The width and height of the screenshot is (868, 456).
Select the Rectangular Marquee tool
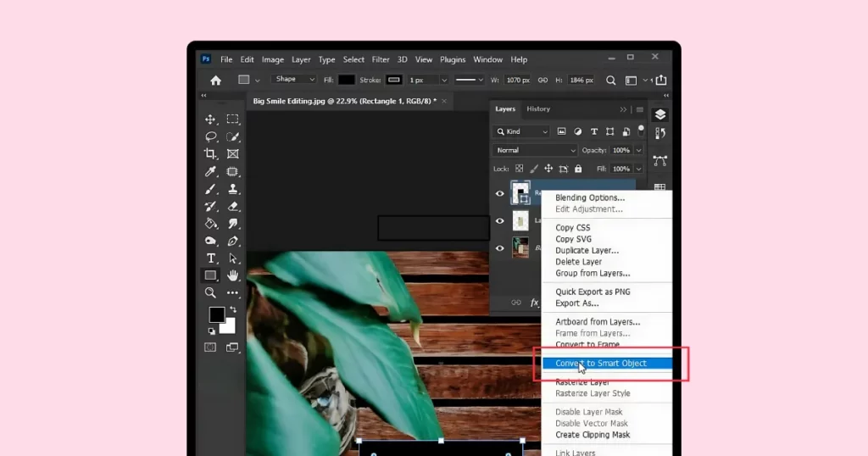pos(232,119)
